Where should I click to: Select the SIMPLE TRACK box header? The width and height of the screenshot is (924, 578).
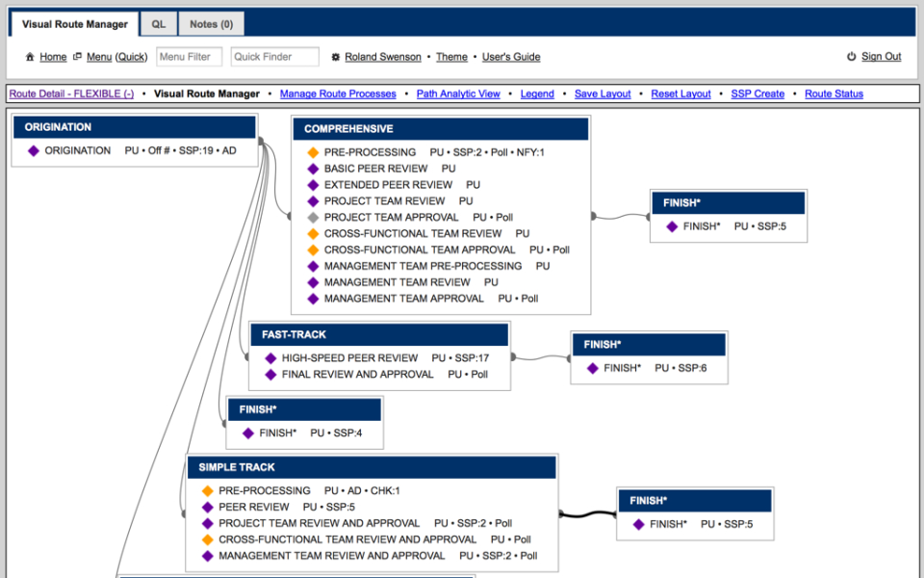point(372,468)
